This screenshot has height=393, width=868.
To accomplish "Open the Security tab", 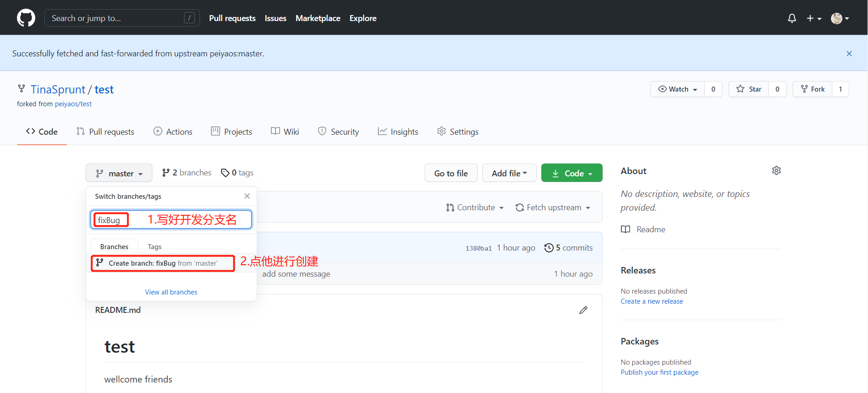I will (339, 132).
